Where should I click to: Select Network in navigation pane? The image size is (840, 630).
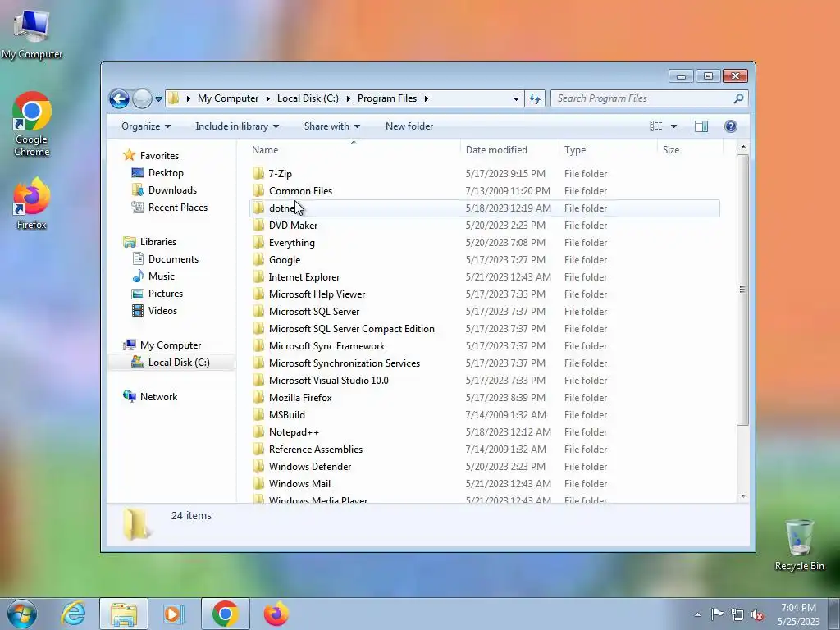point(158,397)
